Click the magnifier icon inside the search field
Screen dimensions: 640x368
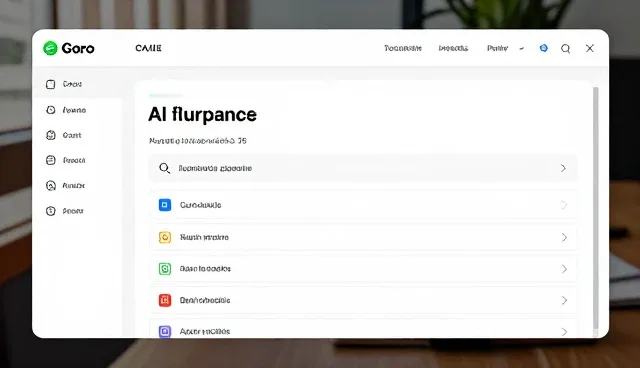(x=164, y=168)
